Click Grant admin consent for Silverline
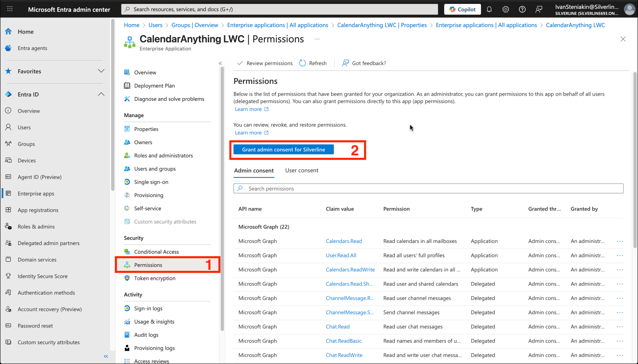Viewport: 638px width, 364px height. coord(283,149)
